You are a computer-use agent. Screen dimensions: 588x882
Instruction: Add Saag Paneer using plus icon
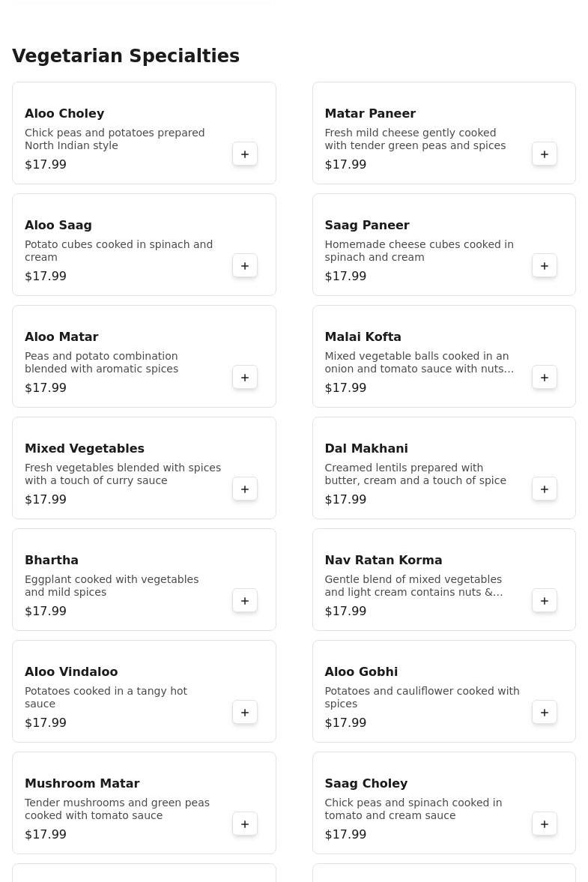[545, 266]
